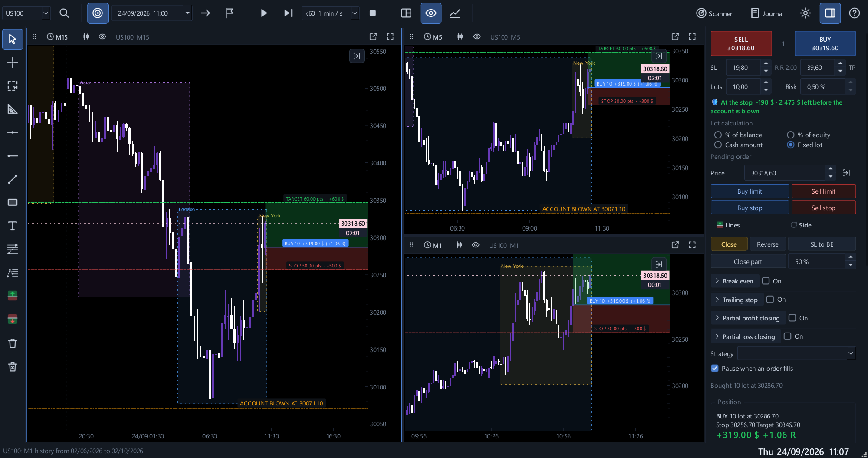This screenshot has height=458, width=868.
Task: Click the yellow Close position button
Action: [729, 244]
